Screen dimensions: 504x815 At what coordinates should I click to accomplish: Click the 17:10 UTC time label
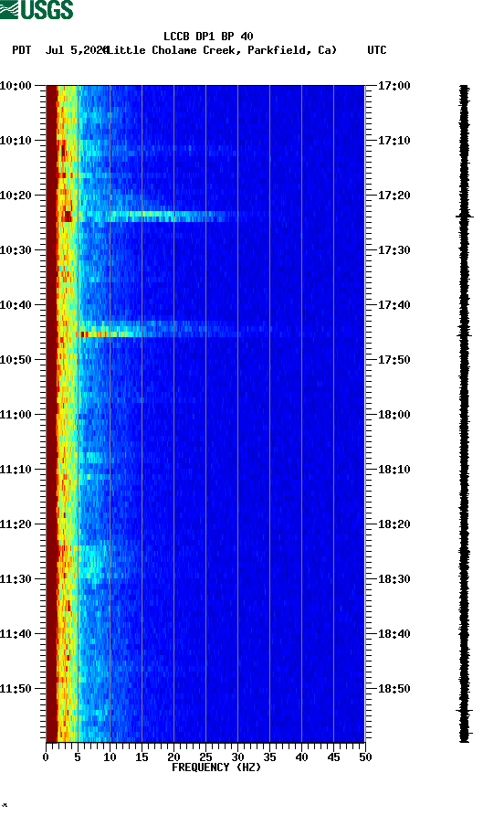pos(394,141)
